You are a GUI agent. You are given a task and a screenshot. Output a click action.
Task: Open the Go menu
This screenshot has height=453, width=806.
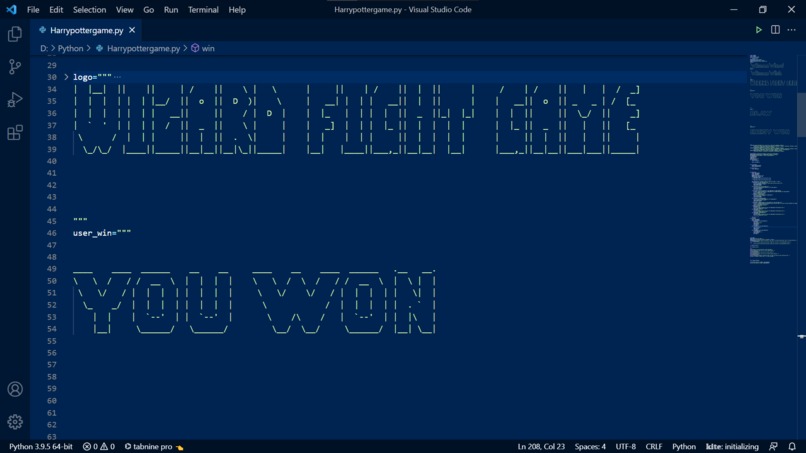pyautogui.click(x=149, y=9)
